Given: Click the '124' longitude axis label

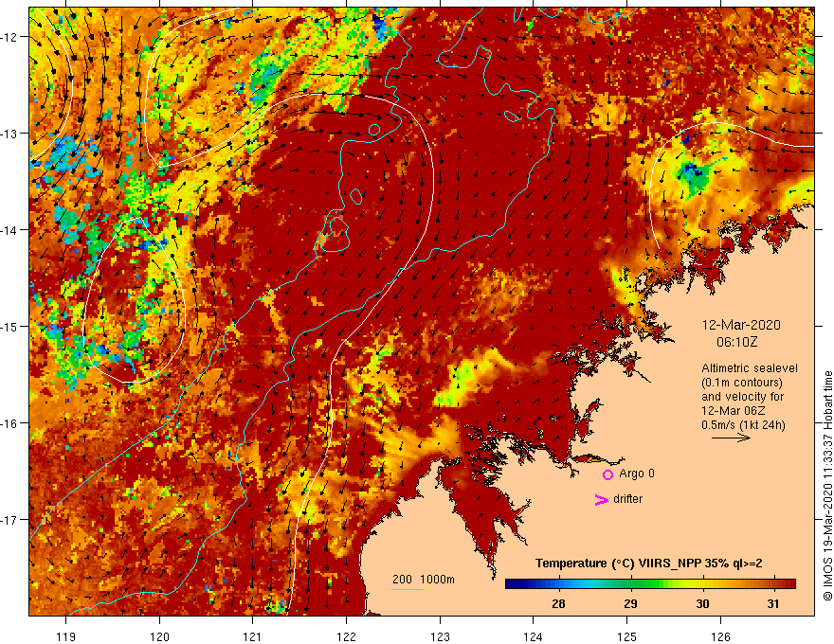Looking at the screenshot, I should (534, 636).
